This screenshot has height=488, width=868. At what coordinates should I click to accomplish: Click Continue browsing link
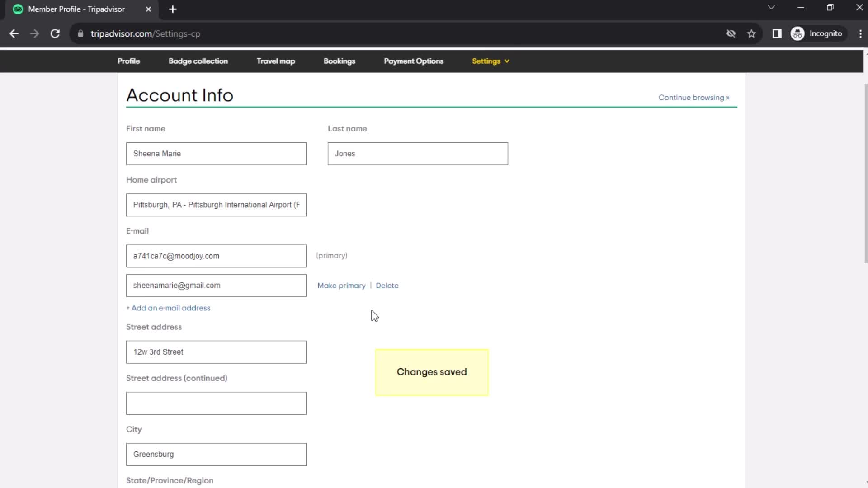click(x=693, y=98)
